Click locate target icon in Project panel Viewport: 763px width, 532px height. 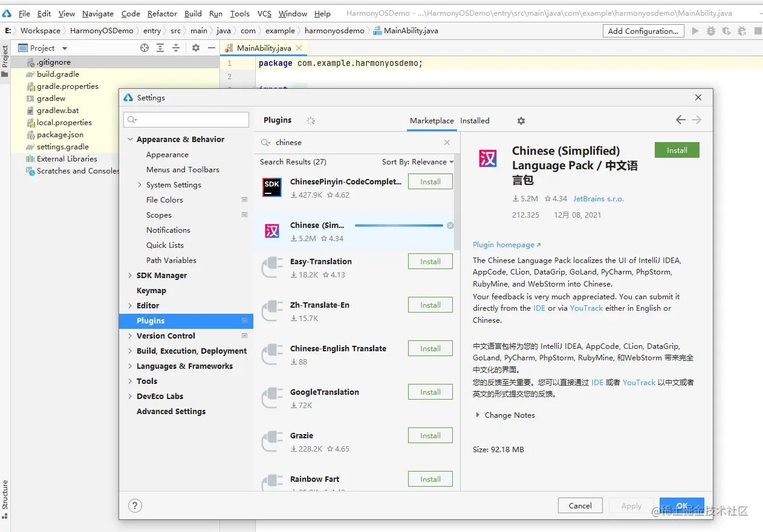tap(144, 48)
